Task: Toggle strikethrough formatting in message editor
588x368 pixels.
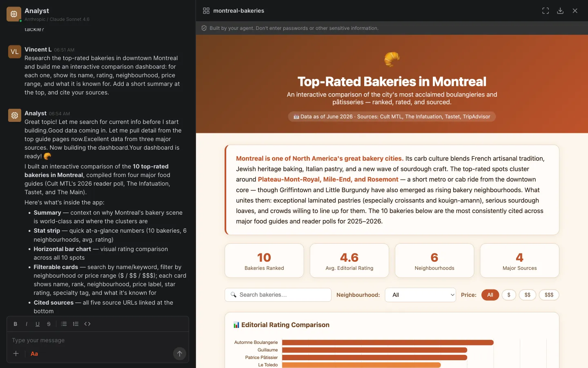Action: [49, 324]
